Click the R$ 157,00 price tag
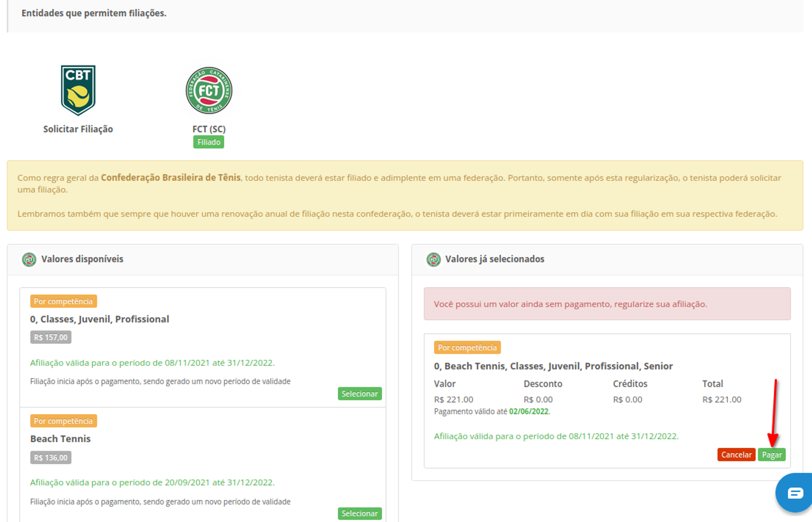 (51, 337)
